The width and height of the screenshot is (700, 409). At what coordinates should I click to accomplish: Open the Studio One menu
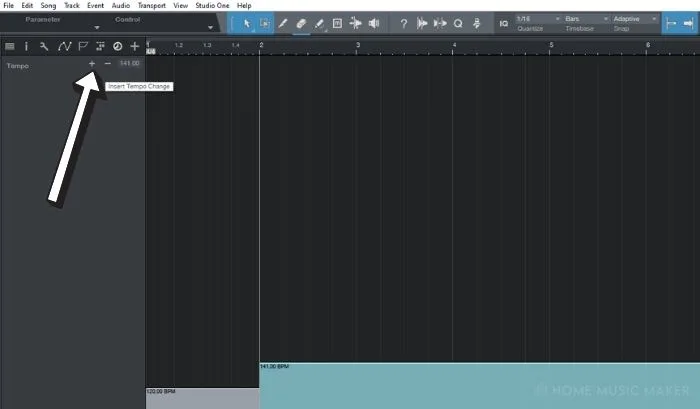212,5
